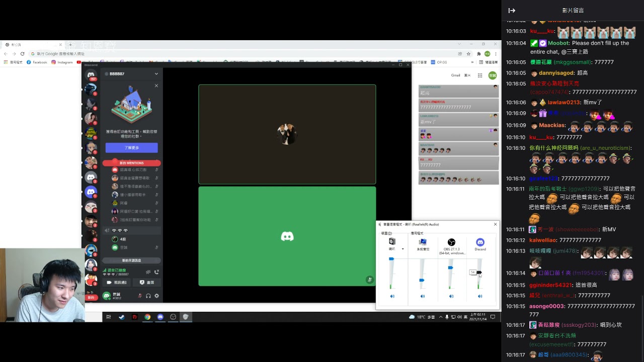Close the volume mixer window

point(495,224)
